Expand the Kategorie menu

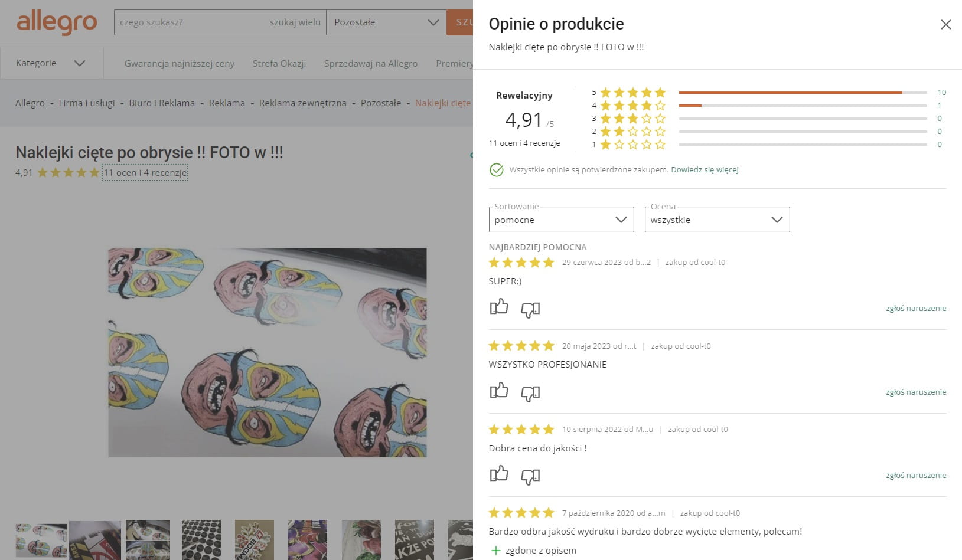click(51, 63)
